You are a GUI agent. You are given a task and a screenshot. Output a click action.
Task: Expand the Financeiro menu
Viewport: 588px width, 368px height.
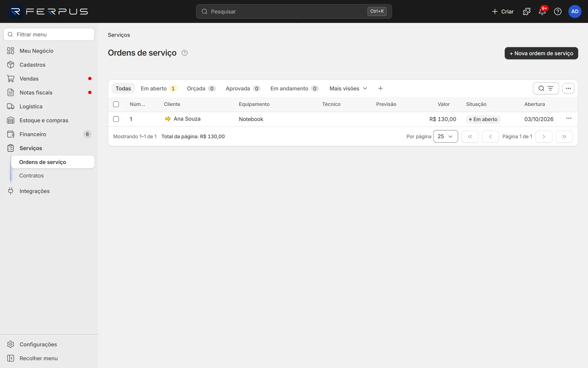click(x=49, y=134)
